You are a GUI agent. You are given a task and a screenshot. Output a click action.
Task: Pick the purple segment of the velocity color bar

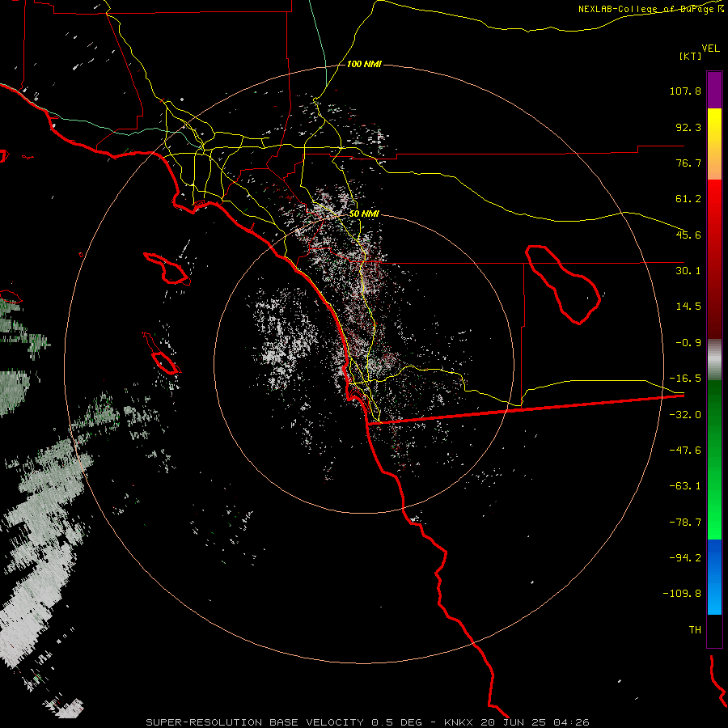click(x=714, y=90)
